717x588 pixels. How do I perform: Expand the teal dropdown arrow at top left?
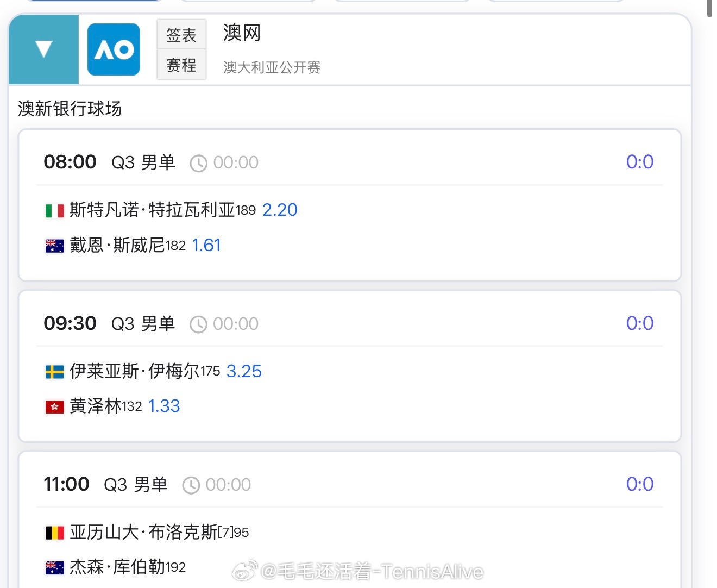tap(43, 49)
